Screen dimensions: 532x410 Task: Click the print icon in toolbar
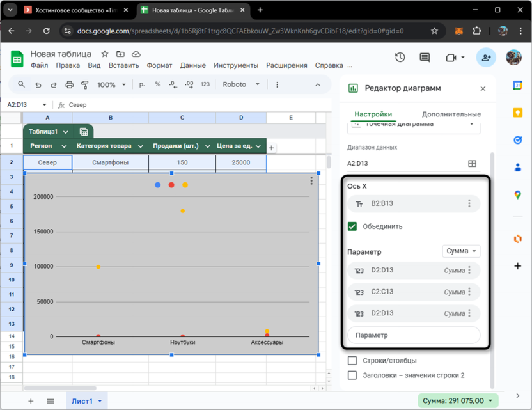[x=69, y=84]
